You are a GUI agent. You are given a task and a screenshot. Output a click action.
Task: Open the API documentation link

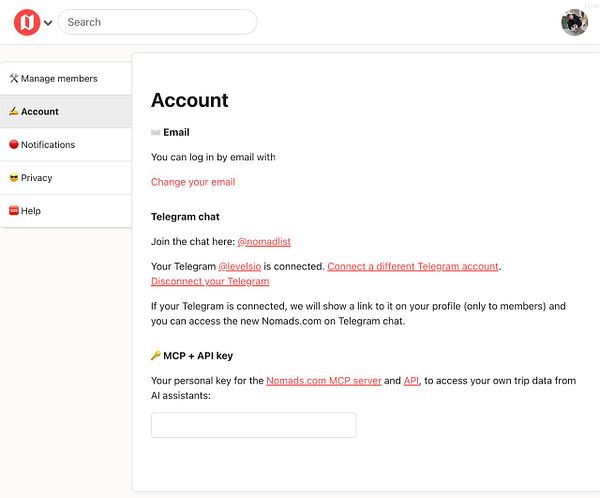tap(411, 380)
